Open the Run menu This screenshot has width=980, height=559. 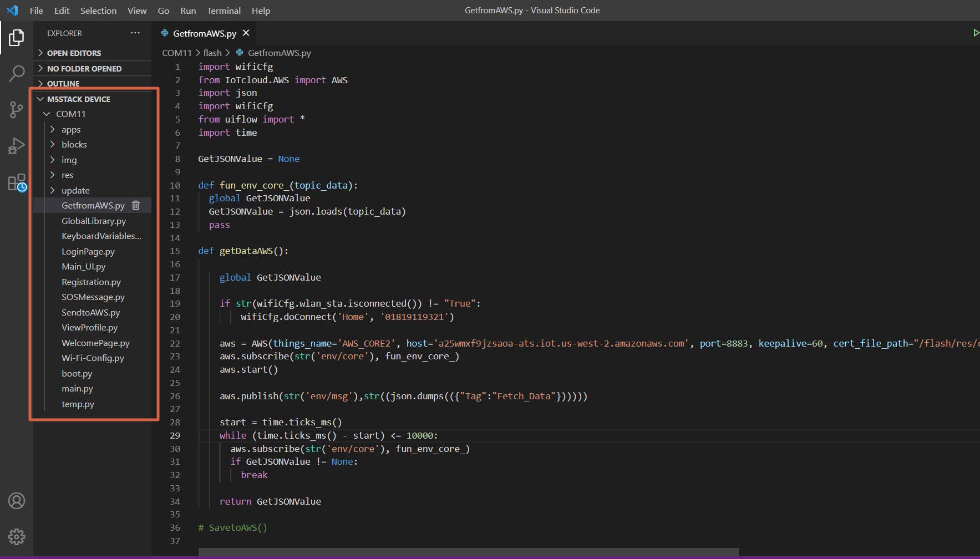point(188,11)
